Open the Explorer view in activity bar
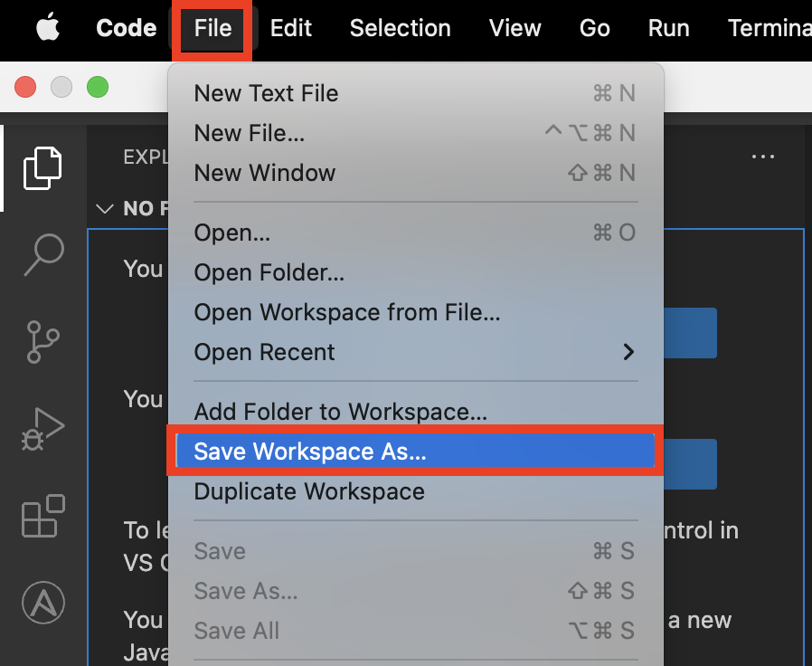Viewport: 812px width, 666px height. pos(43,168)
